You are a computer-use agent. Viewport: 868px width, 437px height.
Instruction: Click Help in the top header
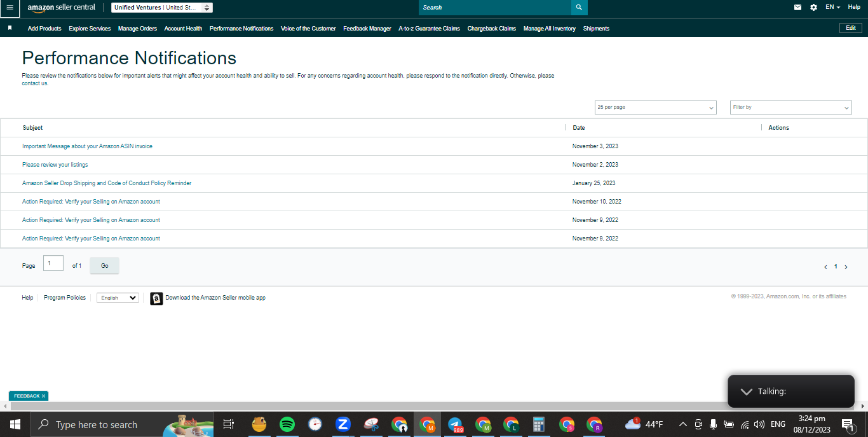pyautogui.click(x=854, y=7)
